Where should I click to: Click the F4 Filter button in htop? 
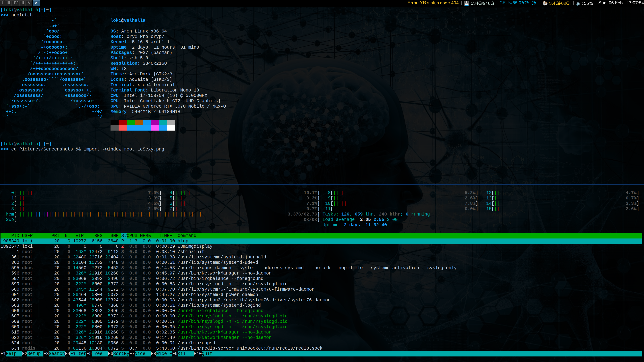[x=75, y=353]
